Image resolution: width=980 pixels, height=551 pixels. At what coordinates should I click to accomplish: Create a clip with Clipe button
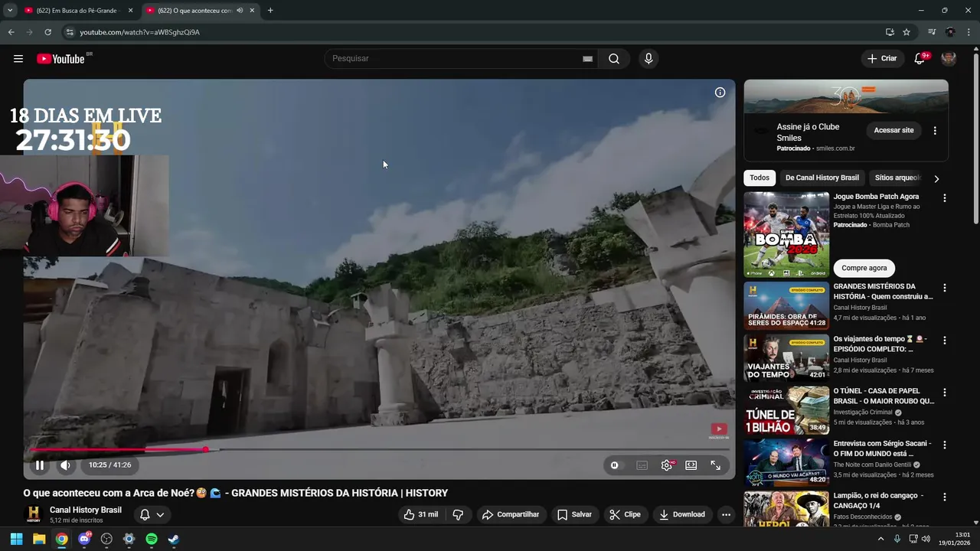pyautogui.click(x=625, y=514)
